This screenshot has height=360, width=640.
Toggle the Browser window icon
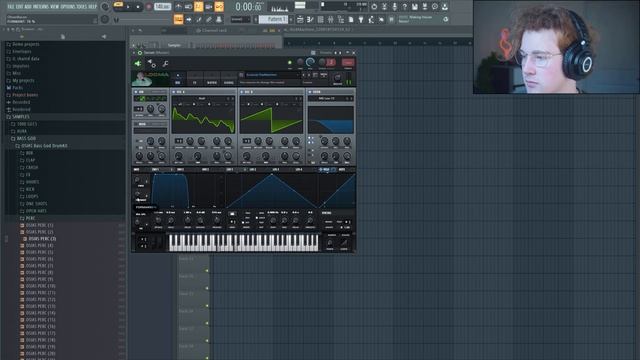coord(341,19)
